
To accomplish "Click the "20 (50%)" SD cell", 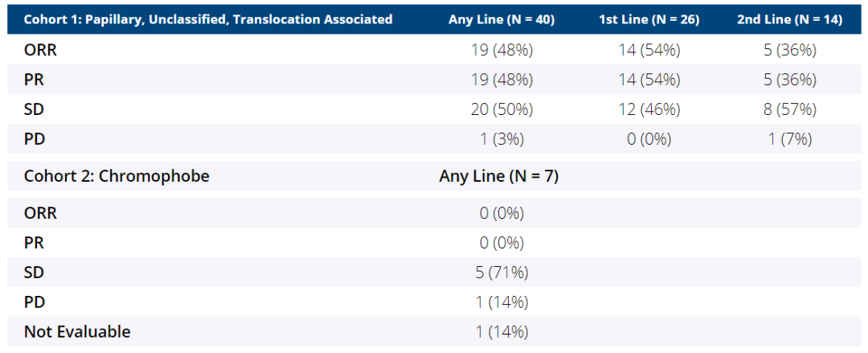I will [x=502, y=109].
